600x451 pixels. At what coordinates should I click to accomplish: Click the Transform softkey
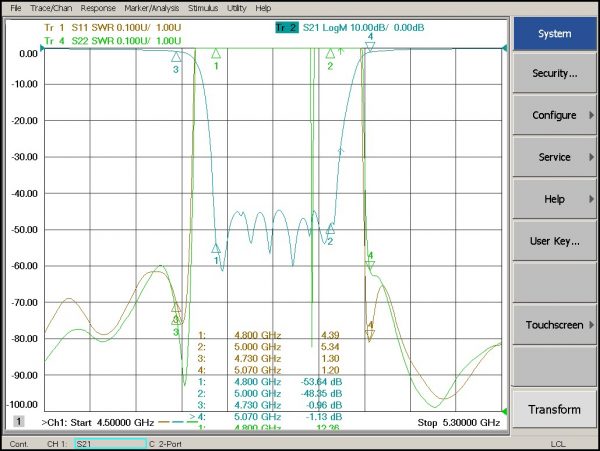554,409
